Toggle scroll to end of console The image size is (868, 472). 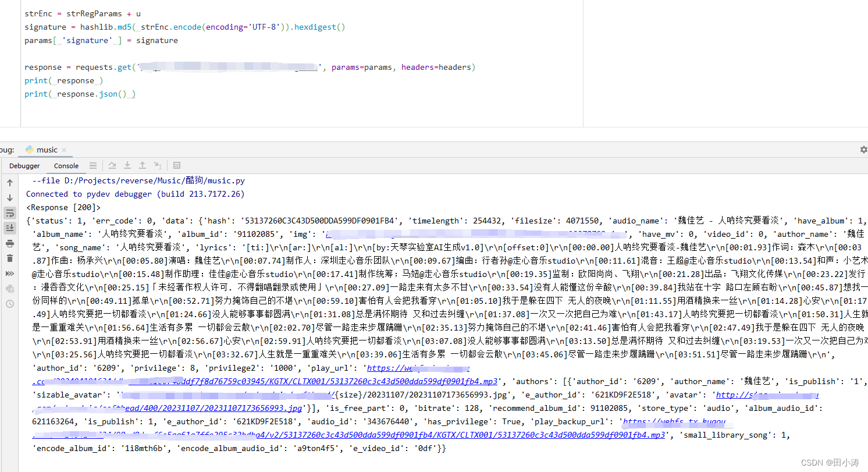click(10, 228)
